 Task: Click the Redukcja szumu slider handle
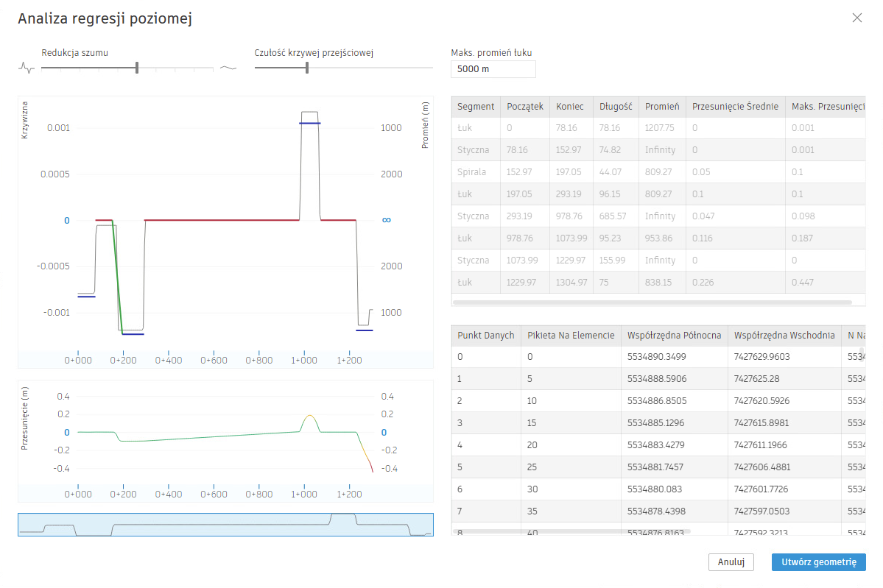(137, 68)
